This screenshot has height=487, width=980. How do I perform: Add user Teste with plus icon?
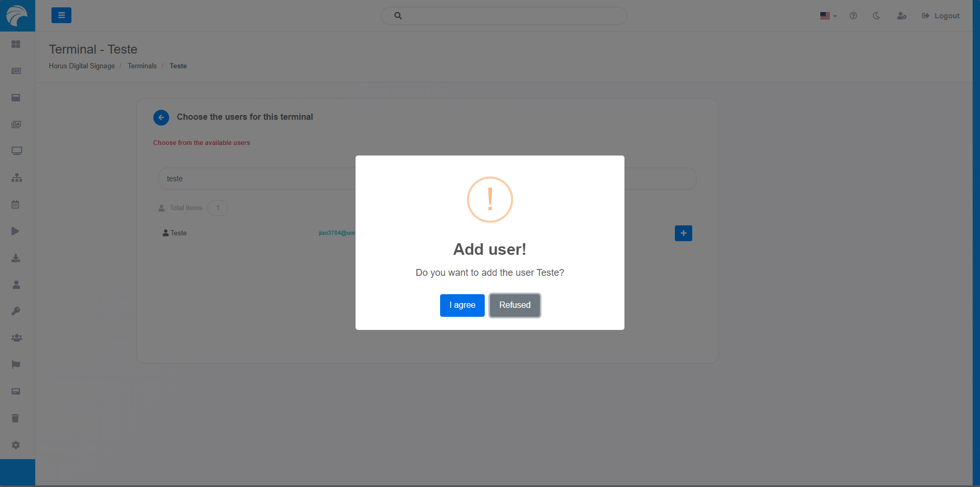(x=683, y=233)
